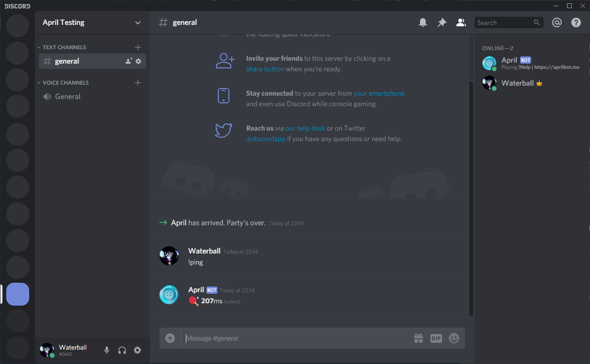The width and height of the screenshot is (590, 364).
Task: Join the General voice channel
Action: click(92, 97)
